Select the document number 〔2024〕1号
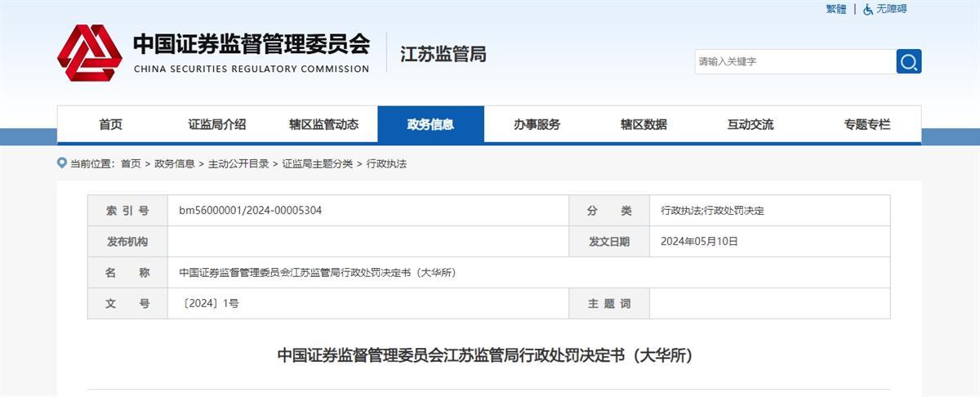This screenshot has height=397, width=980. (209, 303)
